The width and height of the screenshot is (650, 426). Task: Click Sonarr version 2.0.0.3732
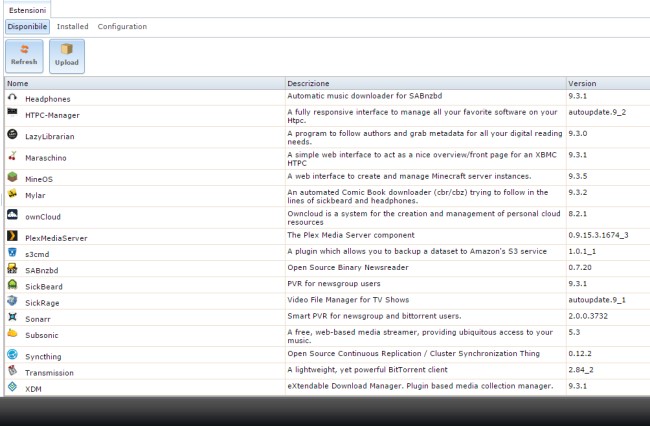[x=588, y=316]
